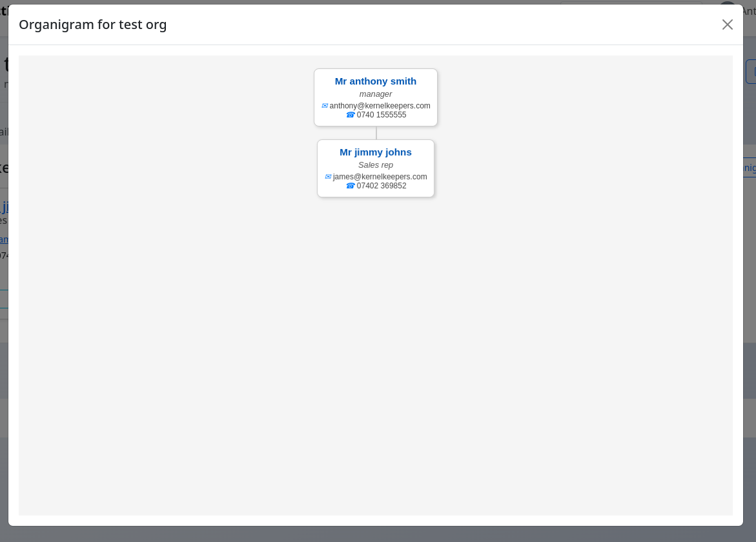This screenshot has width=756, height=542.
Task: Open Mr anthony smith's name link
Action: [375, 81]
